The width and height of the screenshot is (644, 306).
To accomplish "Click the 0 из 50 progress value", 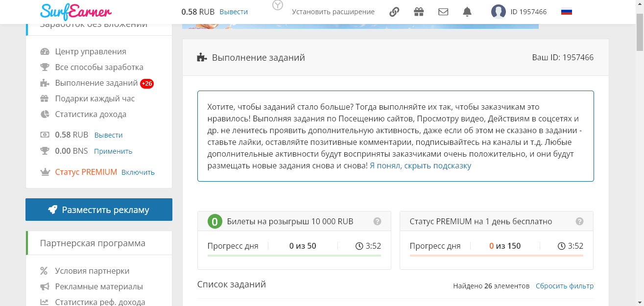I will coord(303,246).
